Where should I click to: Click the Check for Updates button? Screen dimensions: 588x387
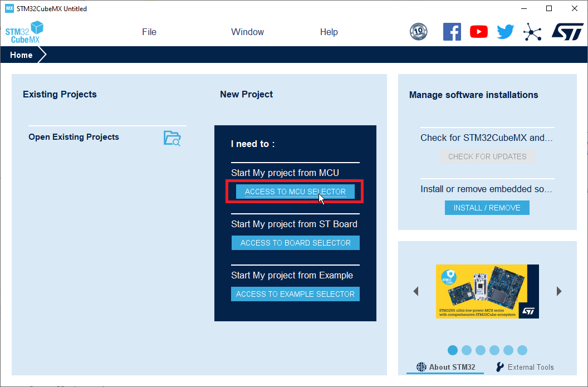click(487, 156)
